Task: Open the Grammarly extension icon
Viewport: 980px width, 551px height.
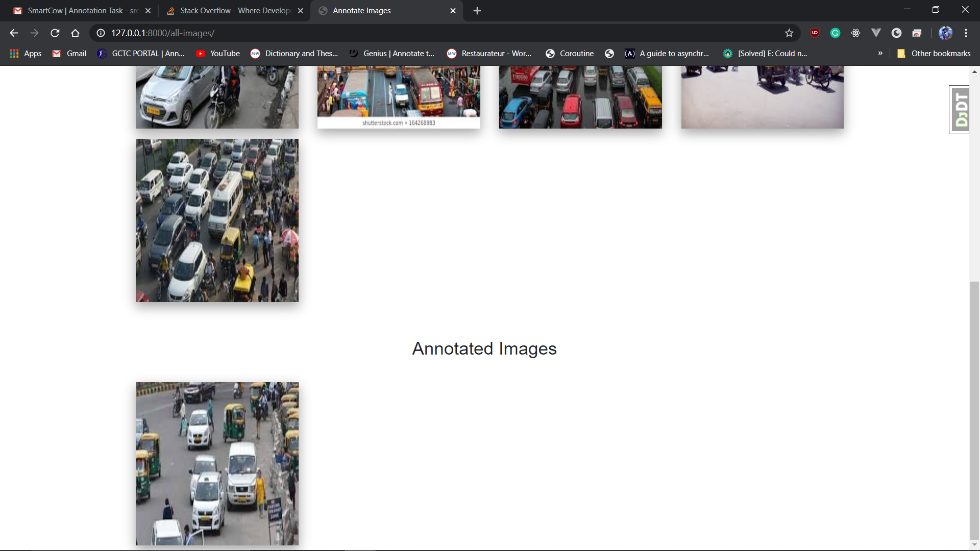Action: [835, 33]
